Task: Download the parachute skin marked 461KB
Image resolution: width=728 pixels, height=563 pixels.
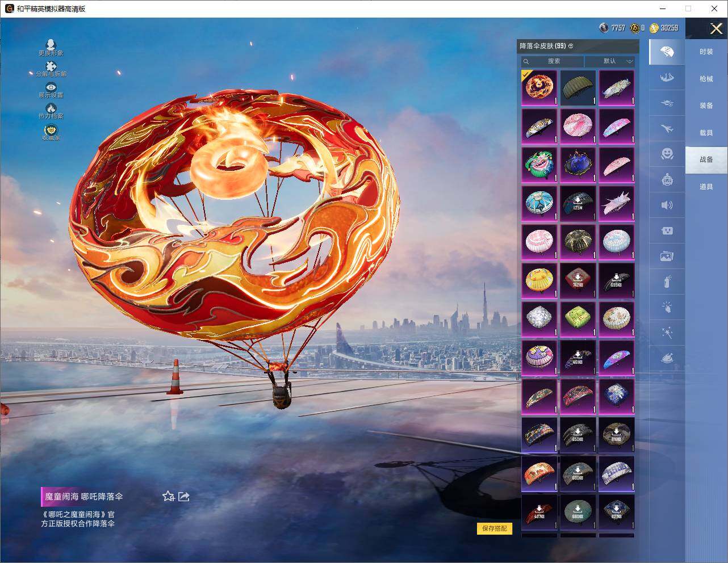Action: point(578,358)
